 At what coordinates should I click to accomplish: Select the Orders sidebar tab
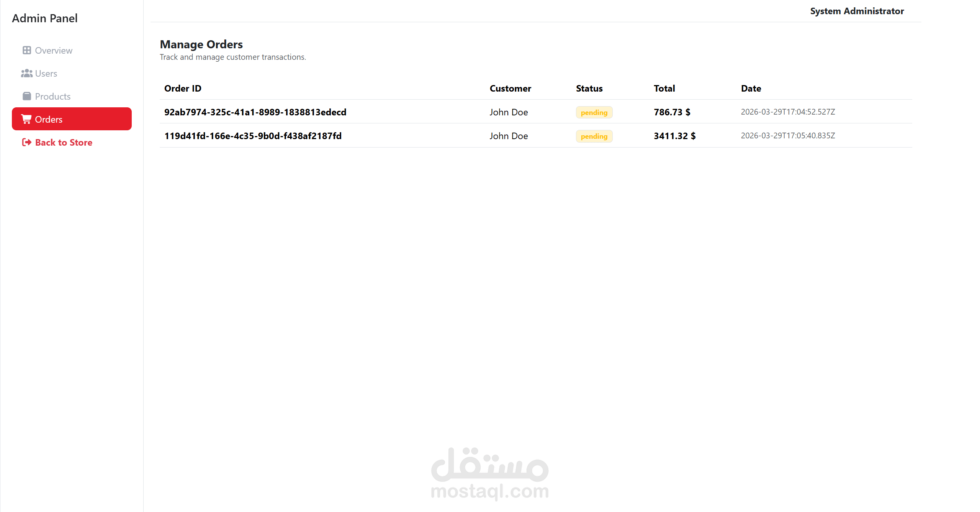pos(72,119)
